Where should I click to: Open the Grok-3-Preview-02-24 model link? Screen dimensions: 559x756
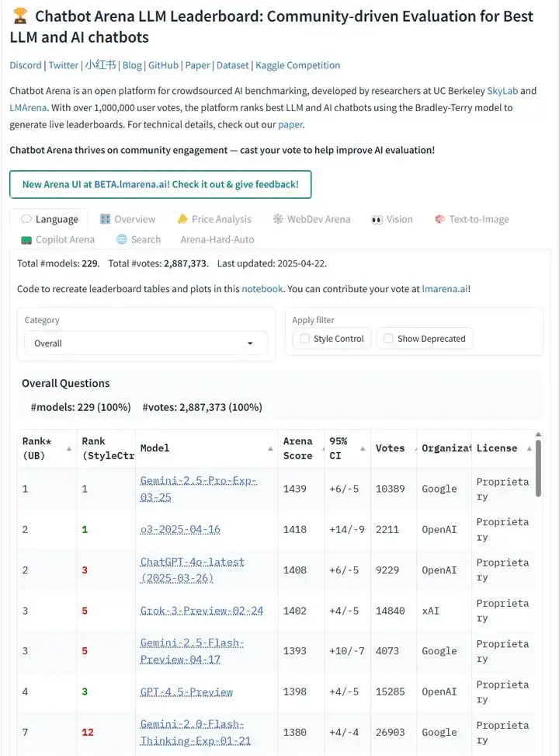pos(201,611)
